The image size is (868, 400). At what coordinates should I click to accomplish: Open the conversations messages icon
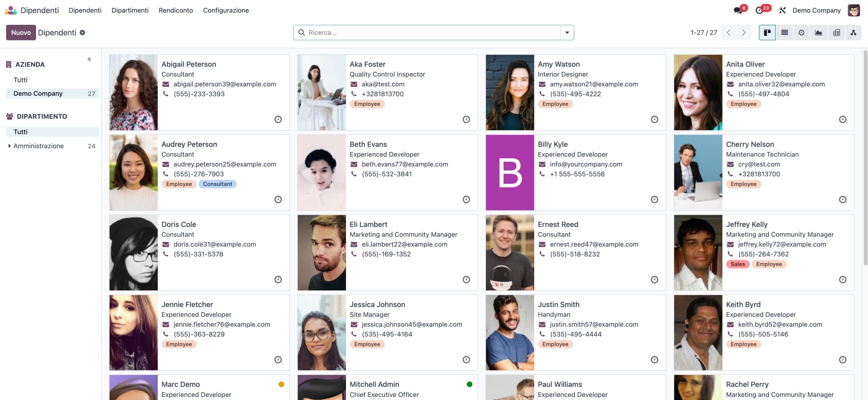pyautogui.click(x=738, y=10)
